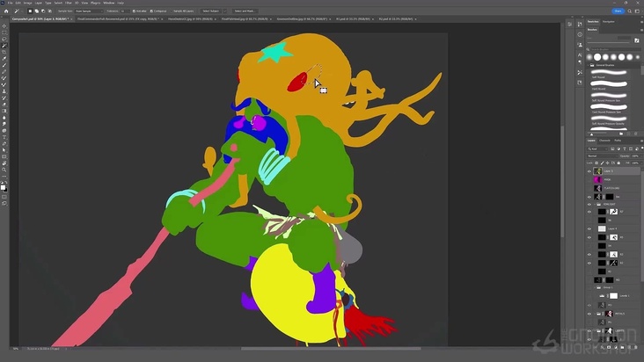This screenshot has width=644, height=362.
Task: Toggle Anti-alias checkbox
Action: [x=134, y=11]
